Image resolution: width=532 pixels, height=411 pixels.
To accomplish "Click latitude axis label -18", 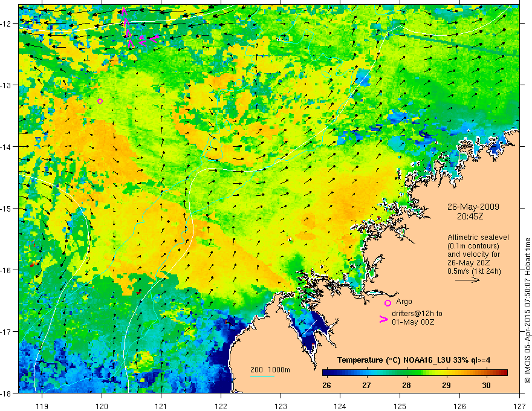I will [6, 393].
